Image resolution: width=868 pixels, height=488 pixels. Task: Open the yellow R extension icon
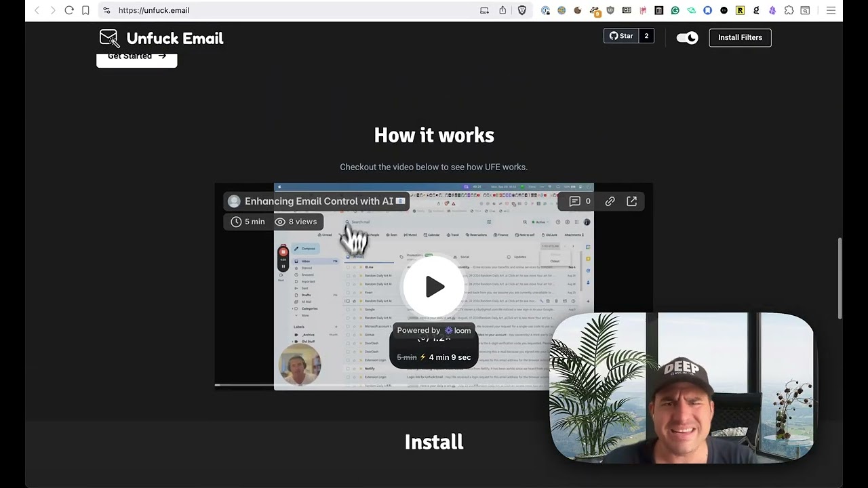tap(740, 10)
